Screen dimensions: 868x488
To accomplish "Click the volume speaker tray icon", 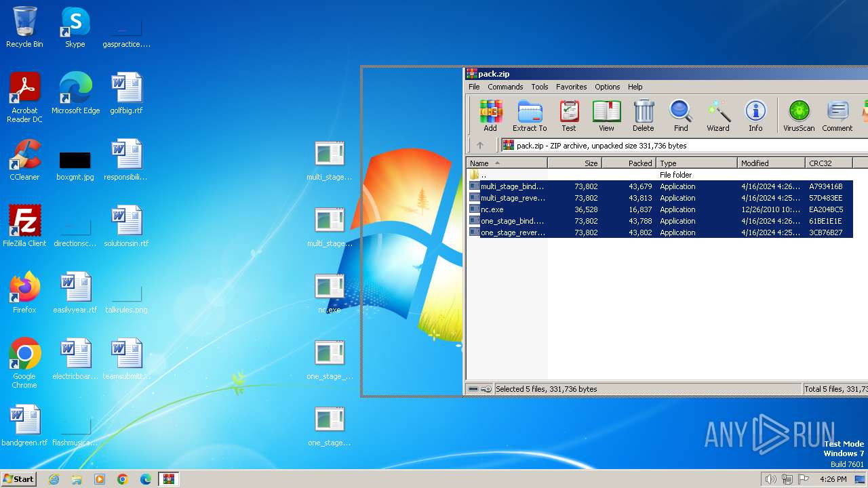I will [x=770, y=479].
